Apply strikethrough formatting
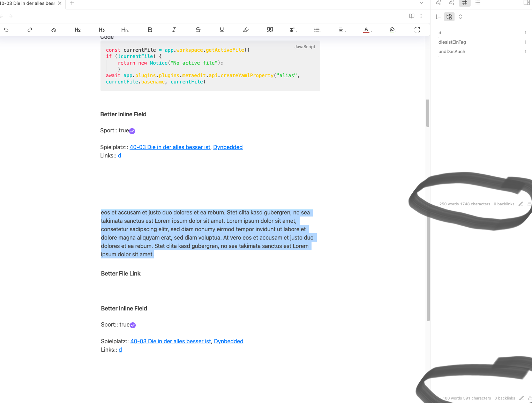The height and width of the screenshot is (403, 532). [x=198, y=30]
